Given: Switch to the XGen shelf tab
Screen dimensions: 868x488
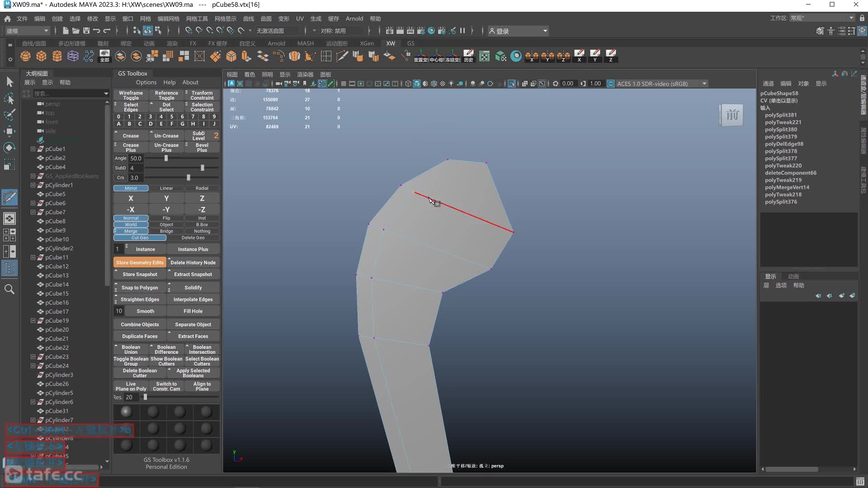Looking at the screenshot, I should coord(367,43).
